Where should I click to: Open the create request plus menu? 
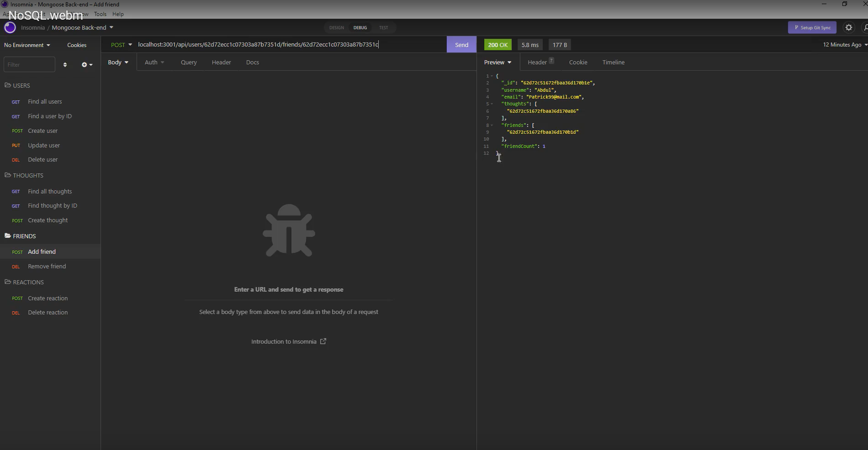[87, 64]
